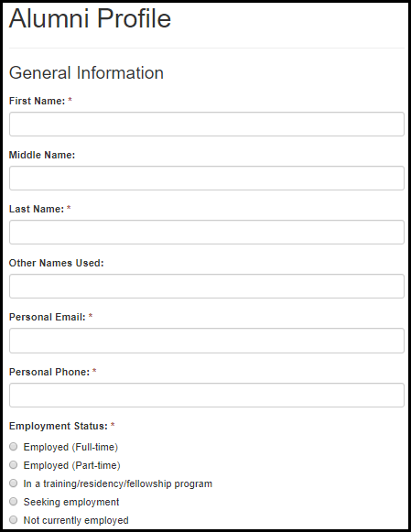The width and height of the screenshot is (411, 532).
Task: Click the Last Name label text
Action: point(37,209)
